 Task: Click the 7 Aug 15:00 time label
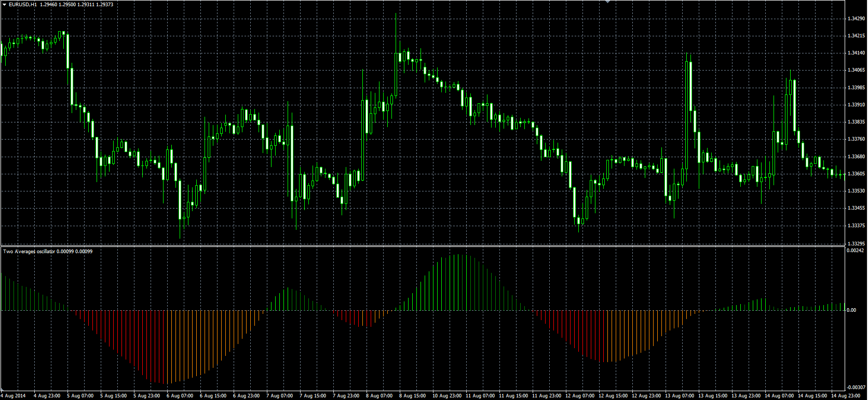[313, 396]
